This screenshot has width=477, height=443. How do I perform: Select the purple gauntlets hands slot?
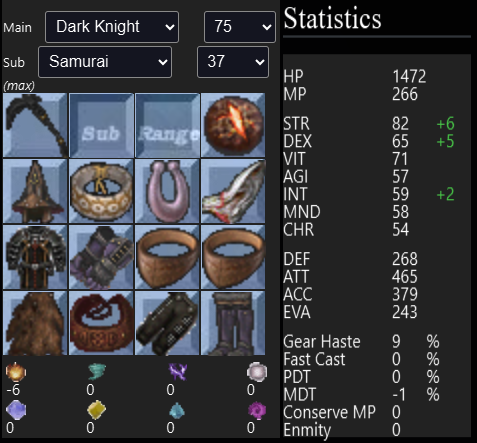pyautogui.click(x=101, y=257)
